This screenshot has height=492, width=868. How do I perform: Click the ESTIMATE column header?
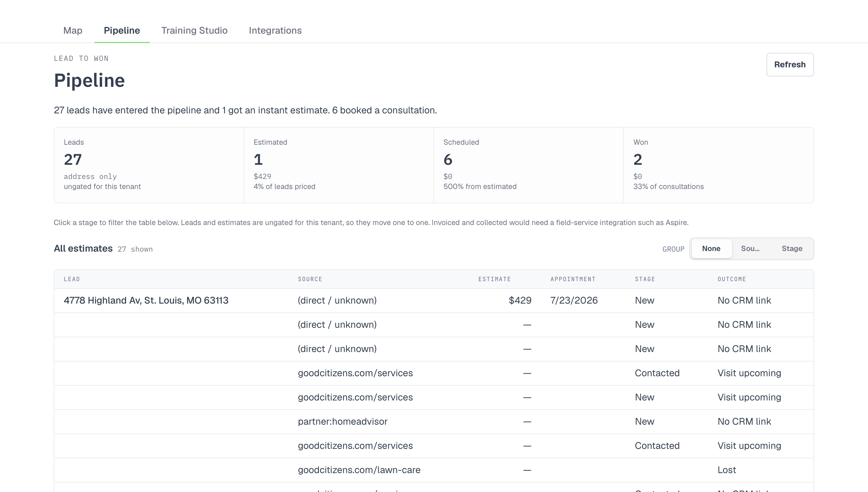(495, 279)
